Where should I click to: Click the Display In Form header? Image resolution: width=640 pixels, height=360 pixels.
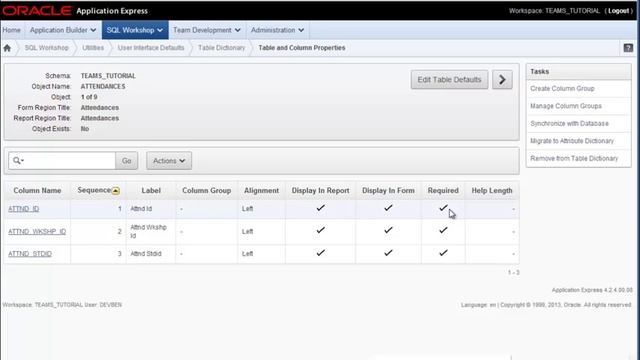point(388,191)
